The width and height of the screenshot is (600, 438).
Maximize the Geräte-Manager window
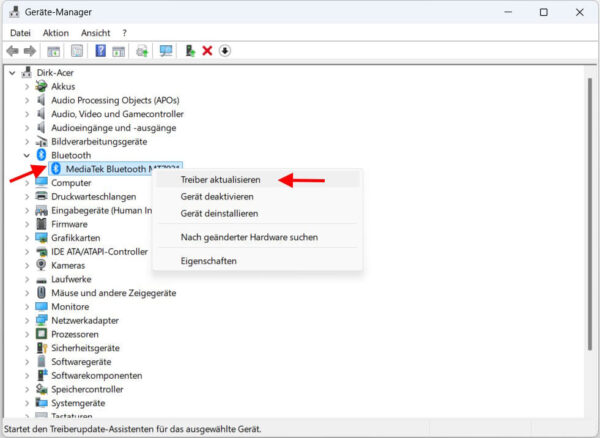pos(543,12)
